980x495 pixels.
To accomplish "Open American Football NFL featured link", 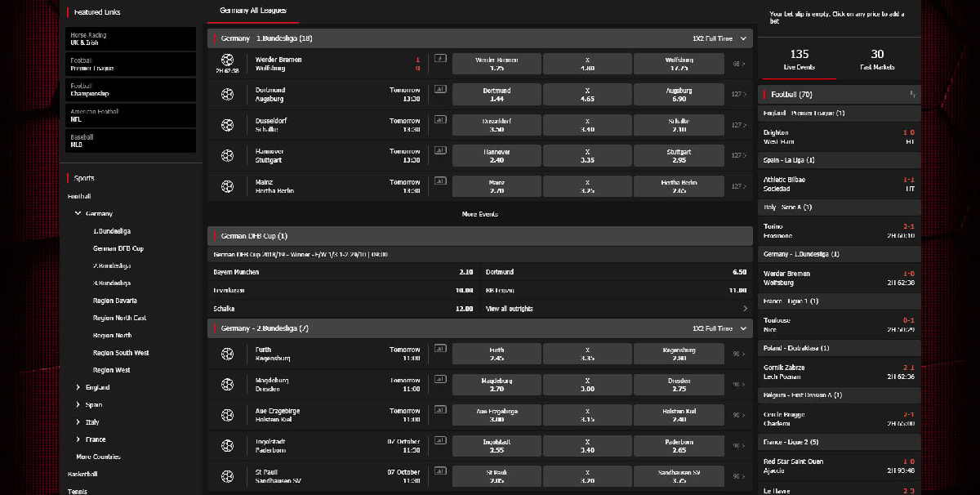I will 131,114.
